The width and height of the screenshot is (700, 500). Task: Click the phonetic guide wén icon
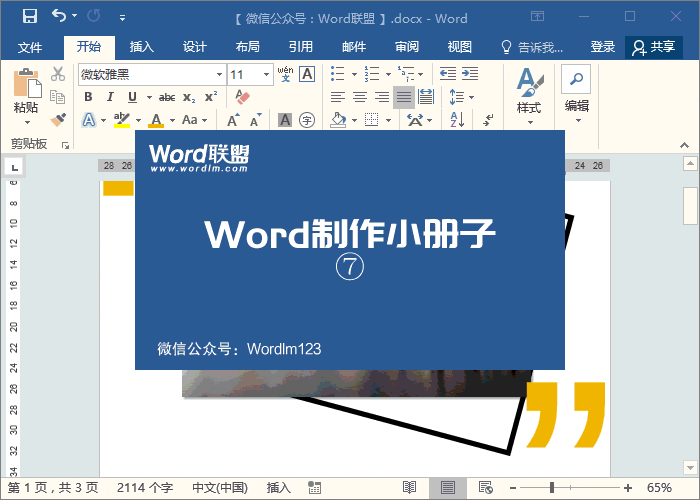[285, 74]
